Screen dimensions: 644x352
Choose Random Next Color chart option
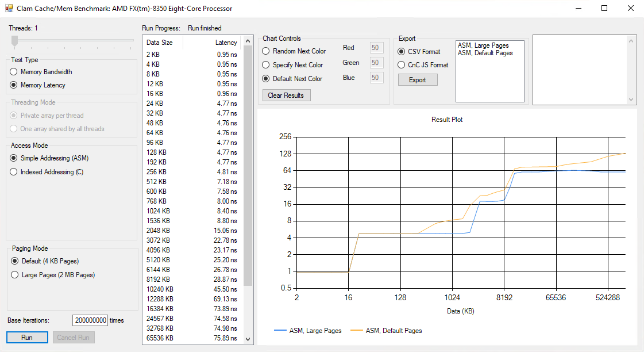click(x=265, y=51)
